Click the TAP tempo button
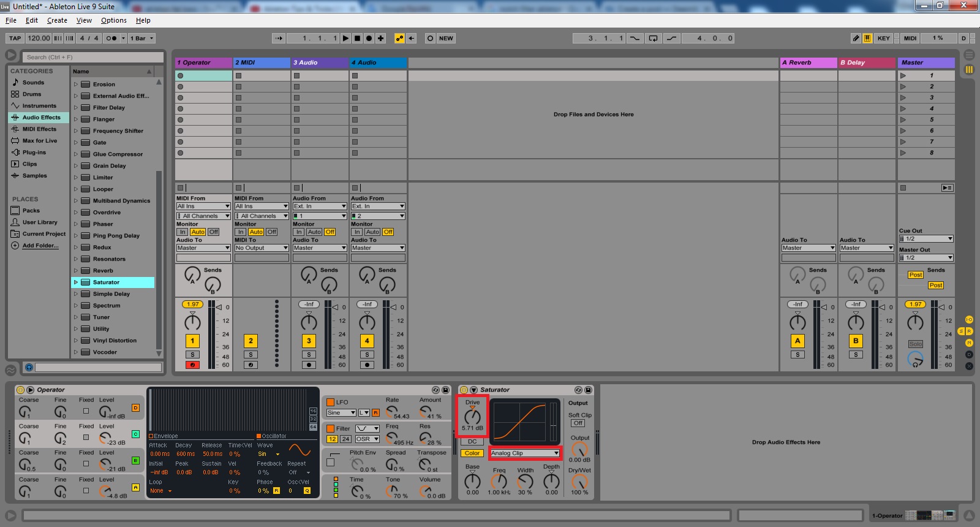Viewport: 980px width, 527px height. tap(15, 38)
